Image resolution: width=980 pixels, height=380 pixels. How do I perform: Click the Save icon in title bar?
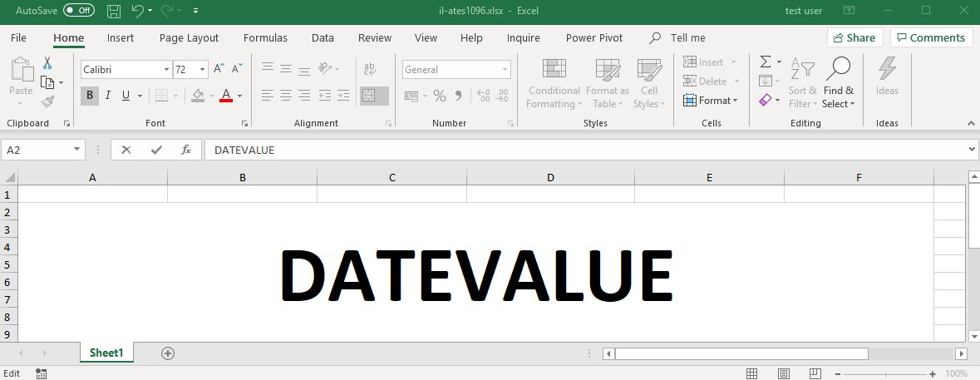coord(115,11)
